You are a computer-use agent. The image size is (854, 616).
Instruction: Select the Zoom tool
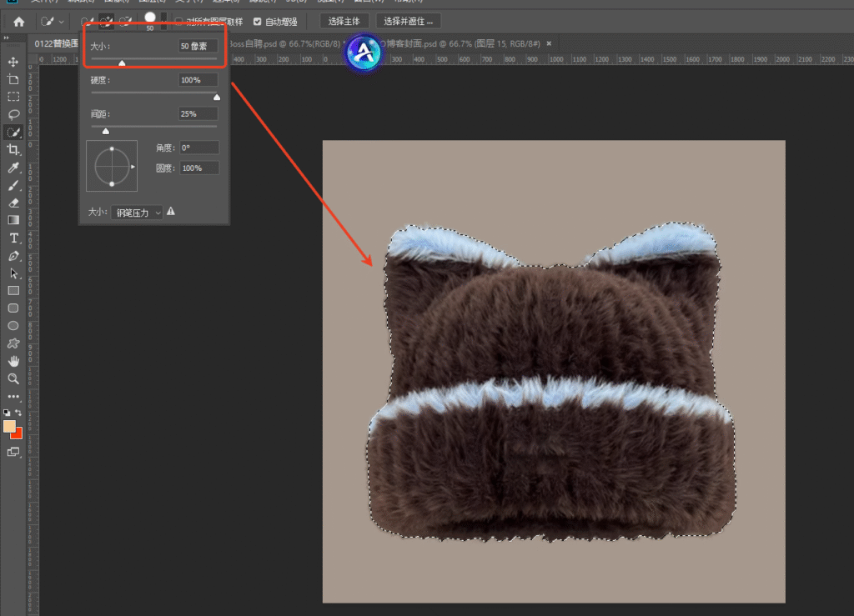tap(13, 378)
